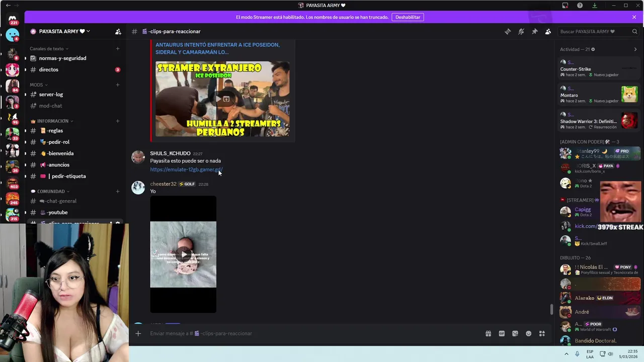The width and height of the screenshot is (644, 362).
Task: Click the message attachment plus button
Action: click(138, 333)
